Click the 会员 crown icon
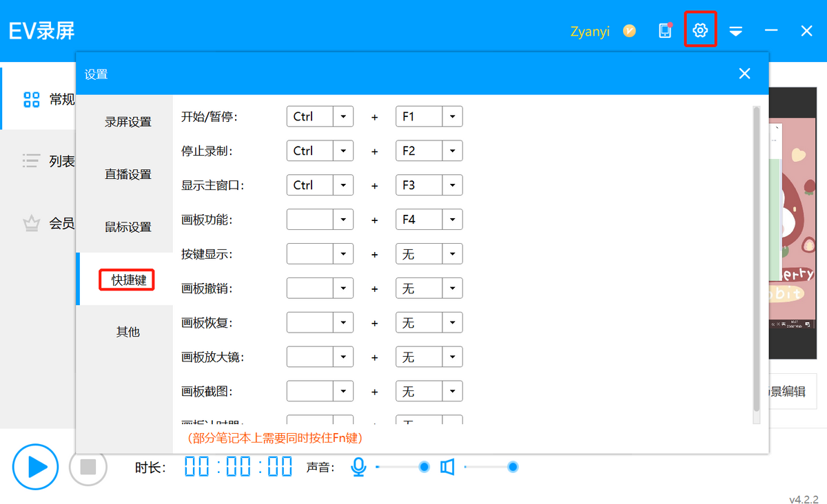 (x=31, y=223)
